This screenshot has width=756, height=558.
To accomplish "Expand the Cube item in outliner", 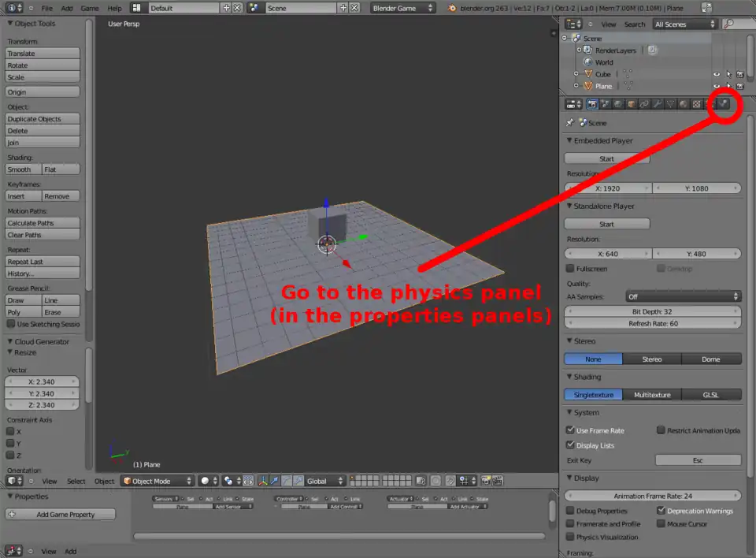I will [576, 74].
